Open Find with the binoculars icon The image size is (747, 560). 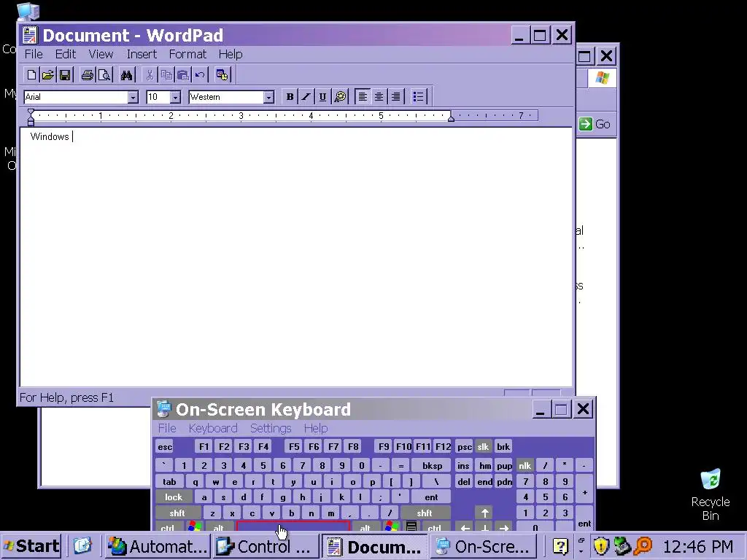pos(126,75)
